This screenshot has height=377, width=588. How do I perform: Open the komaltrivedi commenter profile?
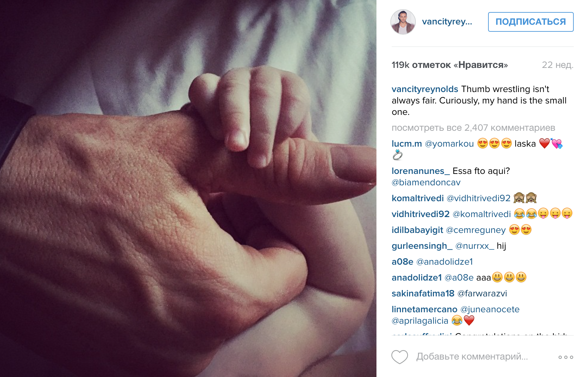(418, 198)
